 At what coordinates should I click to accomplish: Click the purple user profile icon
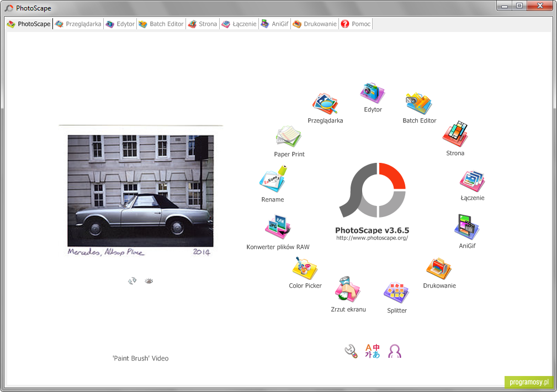[x=395, y=351]
